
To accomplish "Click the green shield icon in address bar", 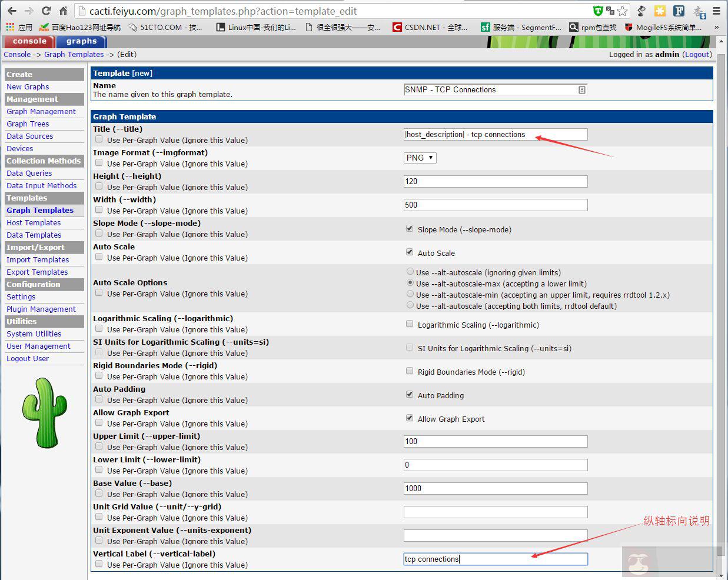I will pyautogui.click(x=597, y=11).
